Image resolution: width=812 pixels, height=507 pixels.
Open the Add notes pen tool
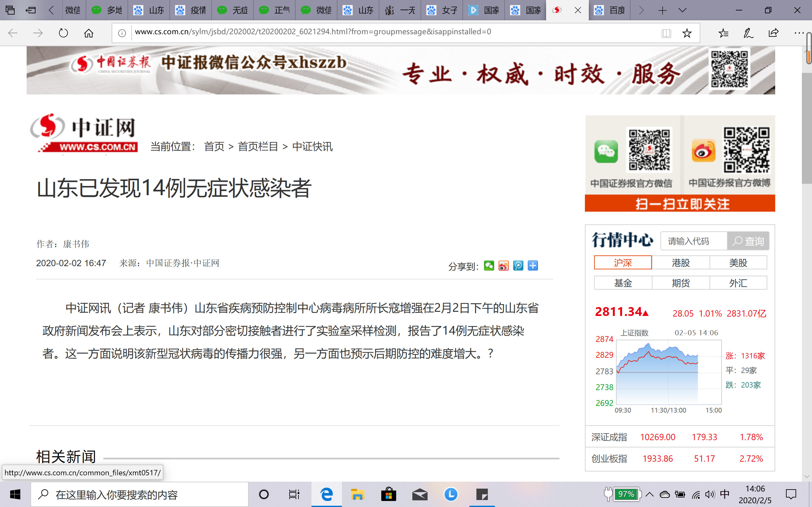pyautogui.click(x=748, y=33)
